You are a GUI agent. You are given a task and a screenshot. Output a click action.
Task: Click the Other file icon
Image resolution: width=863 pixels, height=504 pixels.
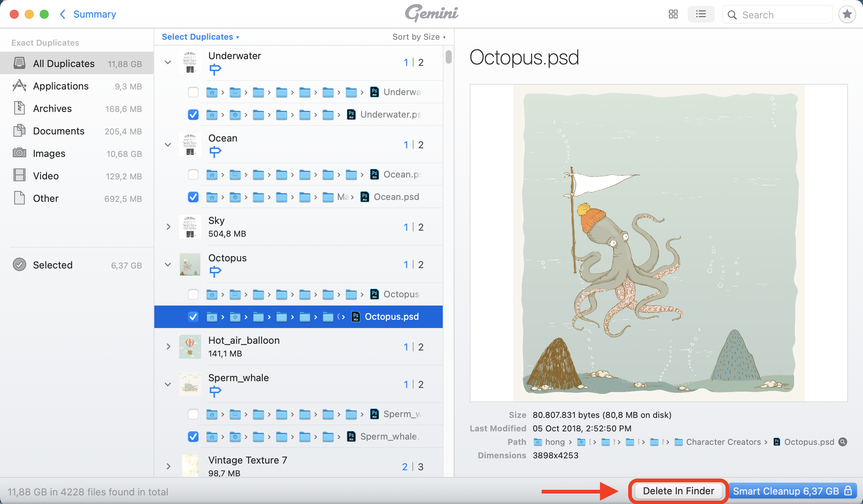(19, 198)
